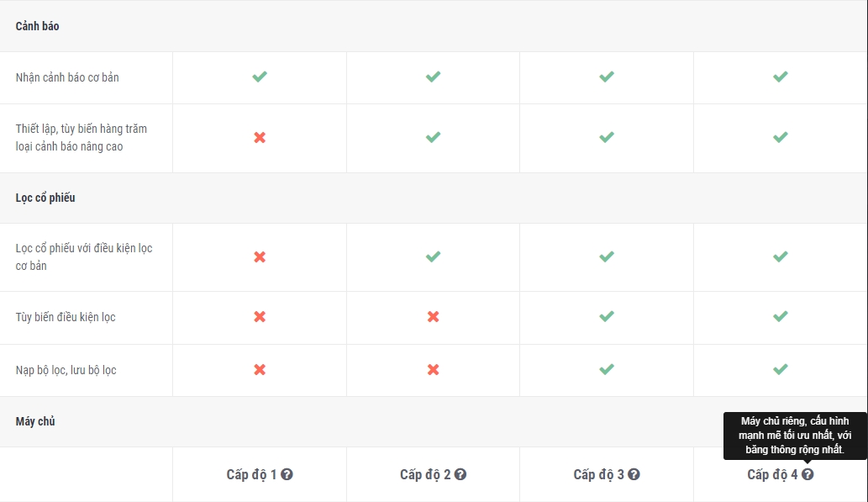The width and height of the screenshot is (868, 502).
Task: Click green check for advanced alerts, second column
Action: click(x=434, y=137)
